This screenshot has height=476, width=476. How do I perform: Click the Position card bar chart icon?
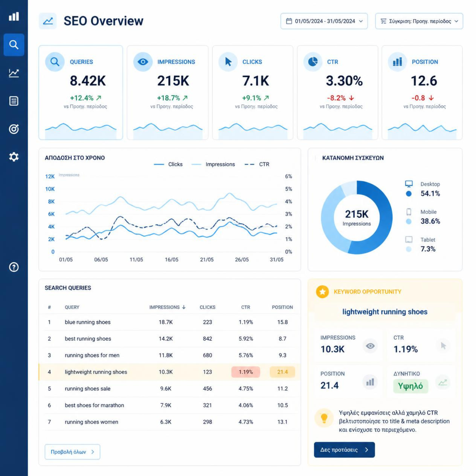pyautogui.click(x=397, y=62)
